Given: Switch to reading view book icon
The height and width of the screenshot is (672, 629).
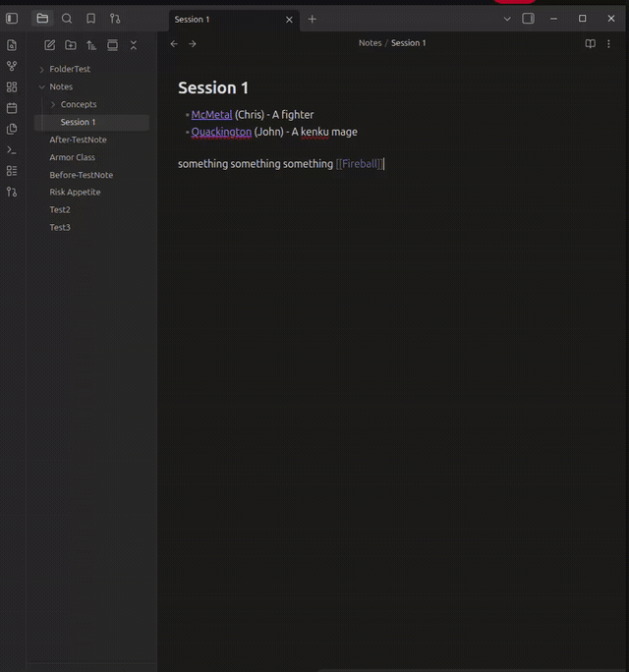Looking at the screenshot, I should (x=591, y=43).
